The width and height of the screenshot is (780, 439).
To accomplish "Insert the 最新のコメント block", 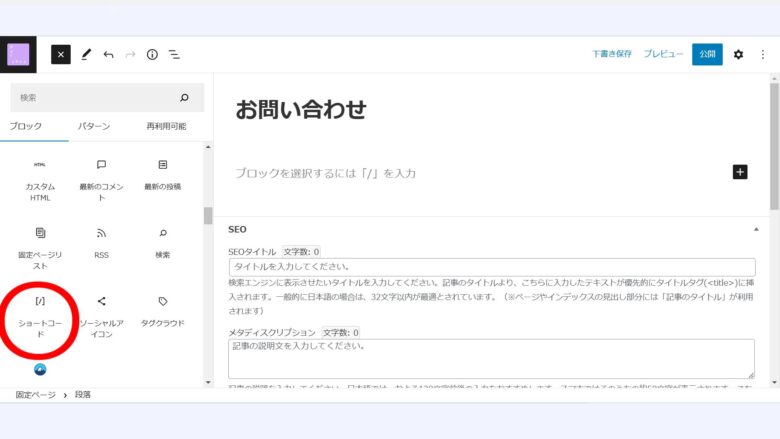I will tap(101, 180).
